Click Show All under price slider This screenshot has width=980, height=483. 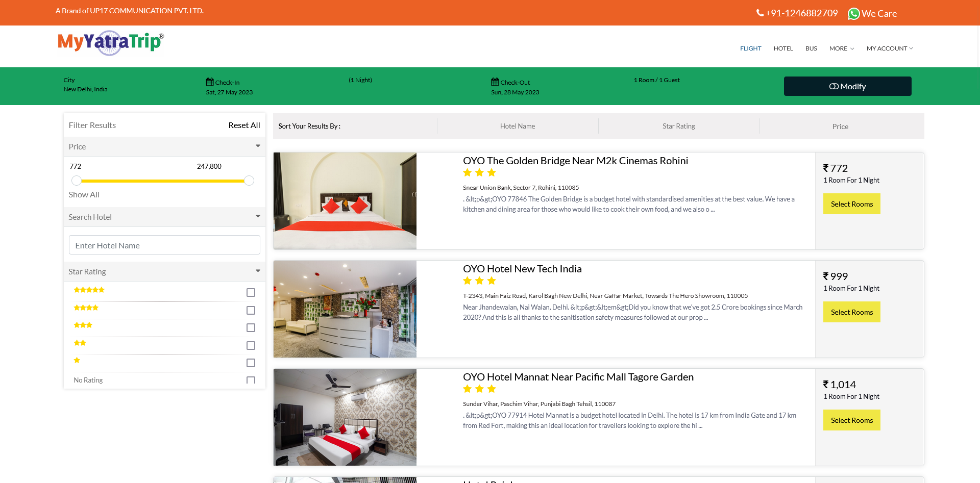pyautogui.click(x=84, y=194)
